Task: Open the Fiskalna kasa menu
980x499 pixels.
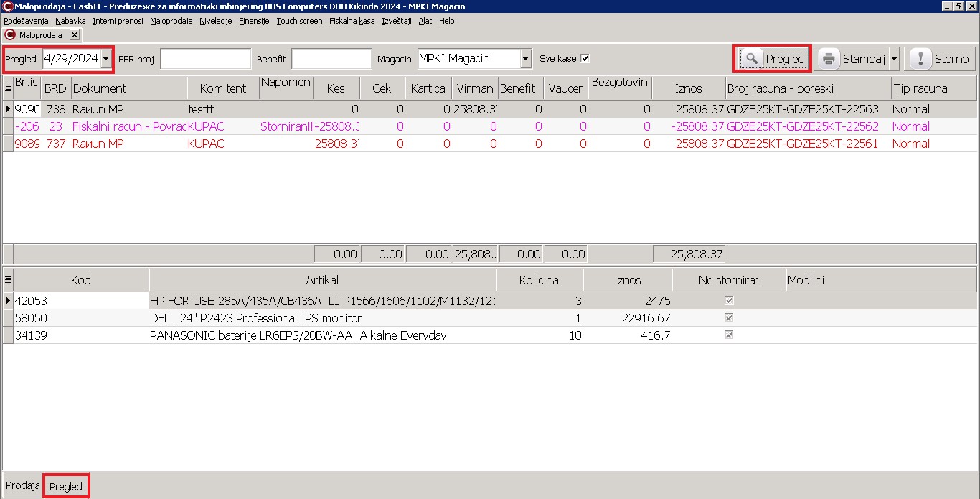Action: click(352, 21)
